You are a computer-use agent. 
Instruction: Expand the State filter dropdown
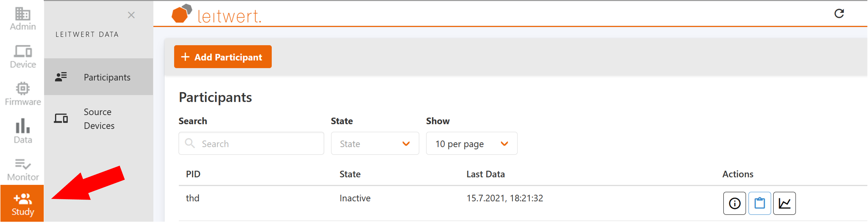pos(375,144)
